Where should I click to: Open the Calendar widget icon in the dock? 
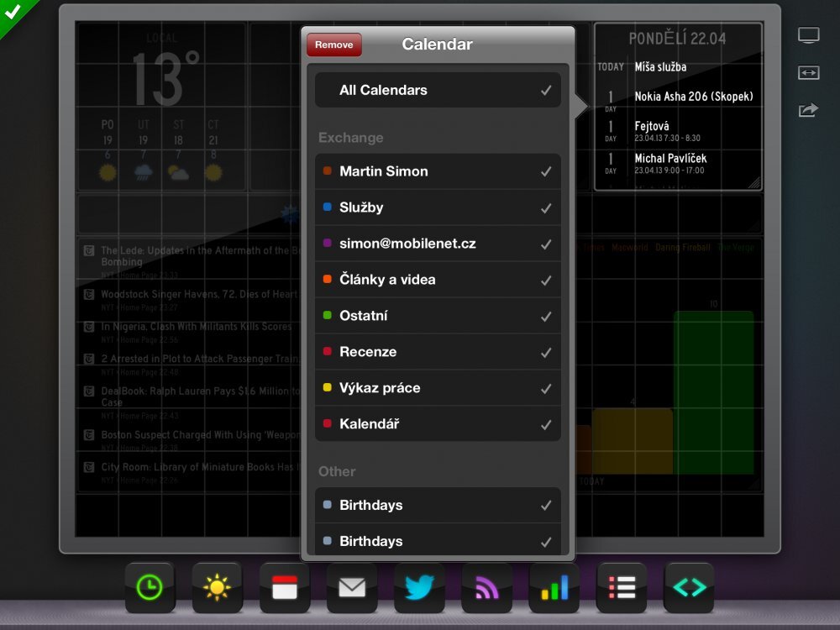pos(285,588)
